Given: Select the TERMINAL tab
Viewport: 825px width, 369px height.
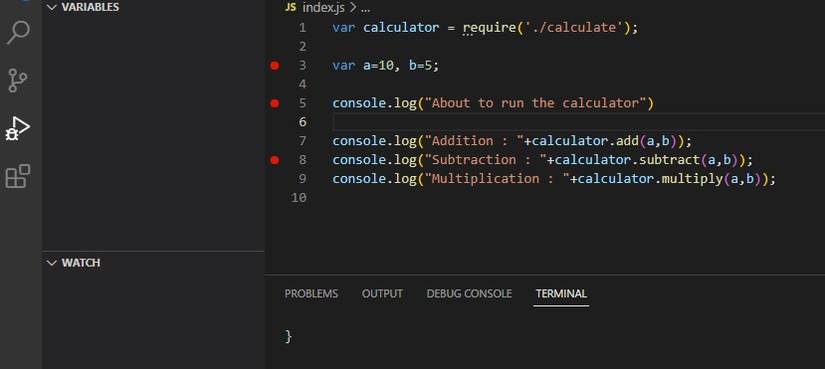Looking at the screenshot, I should [561, 294].
